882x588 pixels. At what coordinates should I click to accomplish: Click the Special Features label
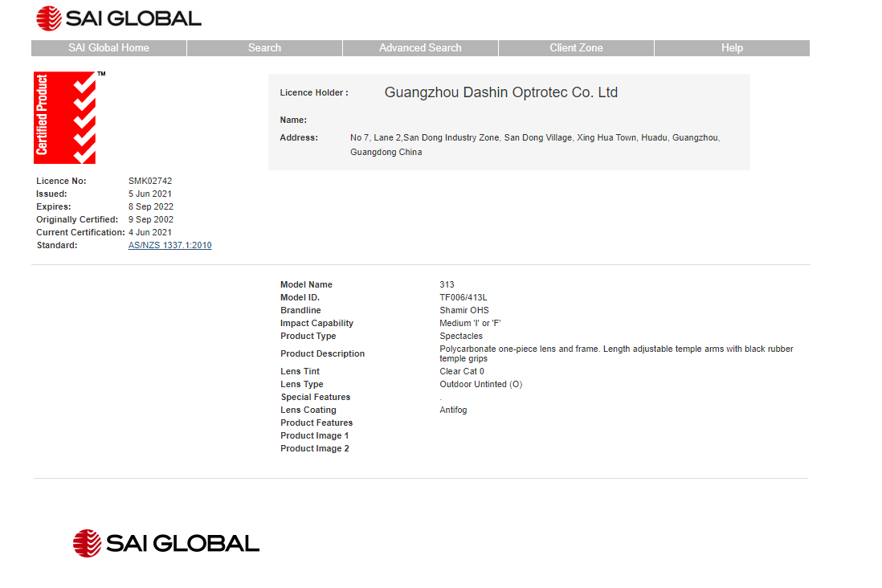[316, 398]
